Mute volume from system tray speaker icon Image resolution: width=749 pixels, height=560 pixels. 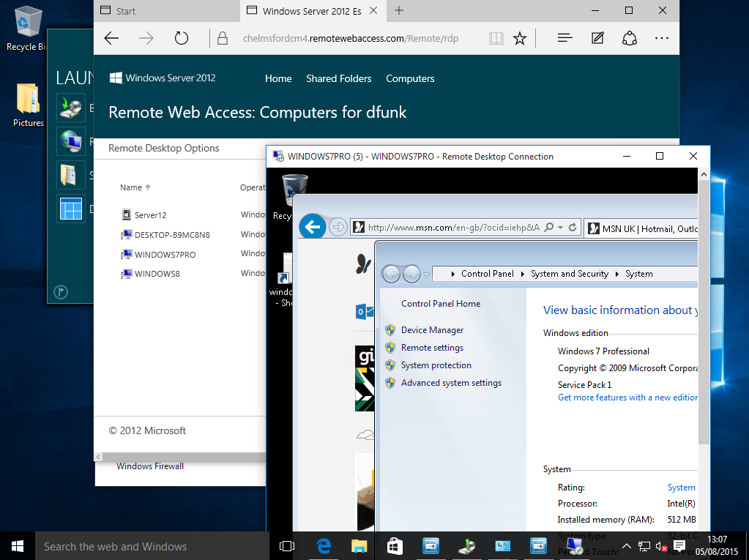coord(661,546)
